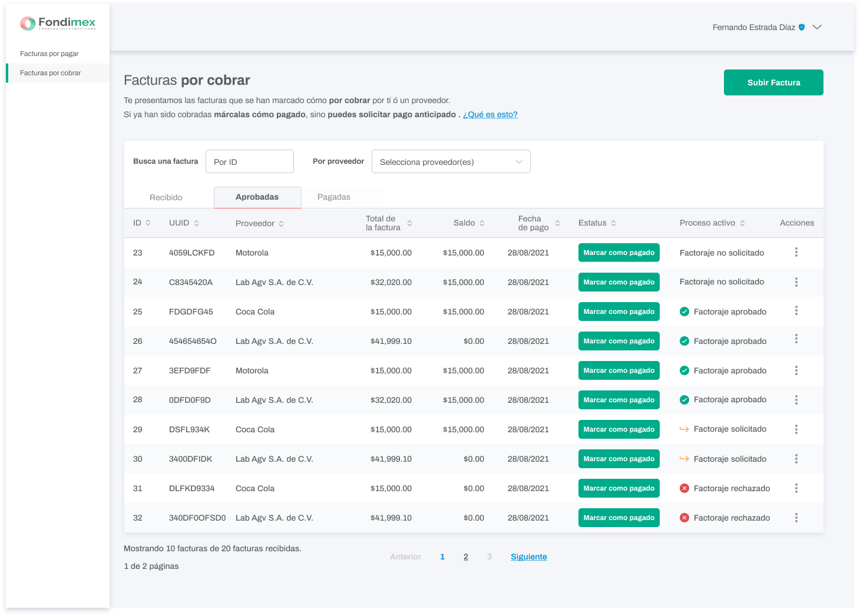Click red rejected icon on invoice 32
The image size is (860, 616).
click(x=684, y=518)
